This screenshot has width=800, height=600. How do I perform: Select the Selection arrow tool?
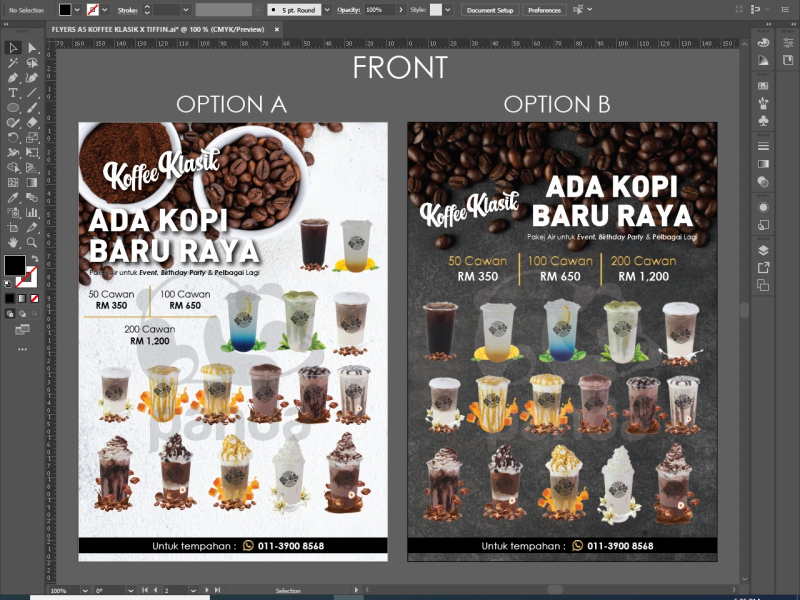(x=13, y=48)
